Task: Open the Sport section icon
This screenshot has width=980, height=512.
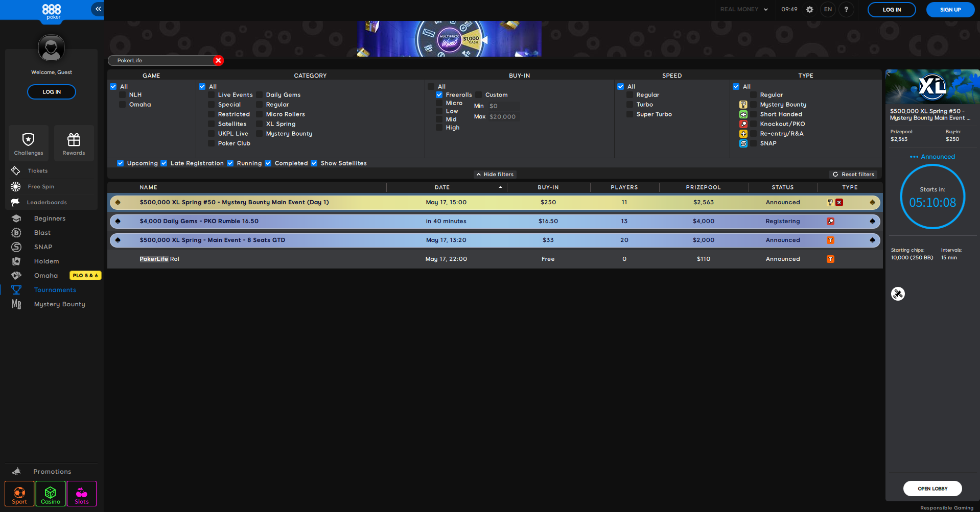Action: 19,494
